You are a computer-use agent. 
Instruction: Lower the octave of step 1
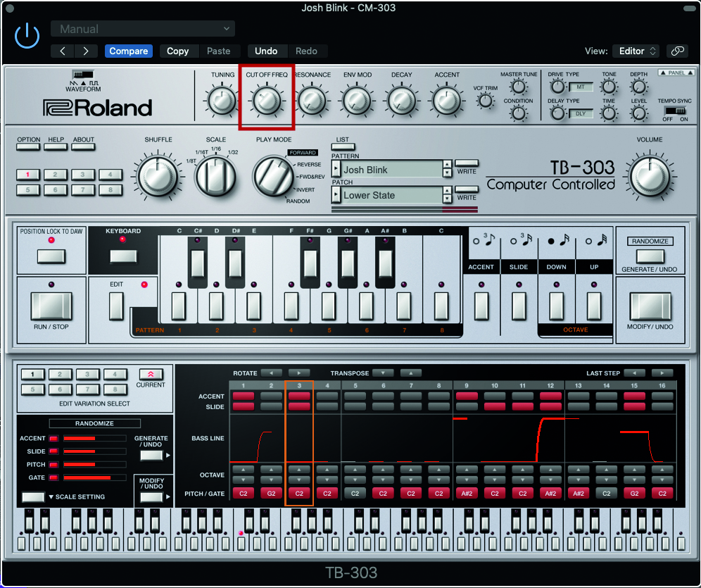(244, 480)
